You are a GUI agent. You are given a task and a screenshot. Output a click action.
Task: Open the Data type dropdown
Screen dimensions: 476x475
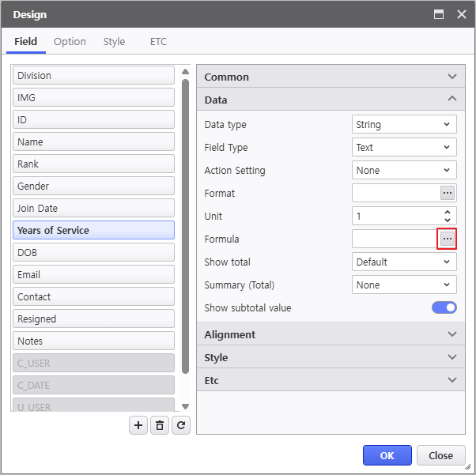click(404, 124)
